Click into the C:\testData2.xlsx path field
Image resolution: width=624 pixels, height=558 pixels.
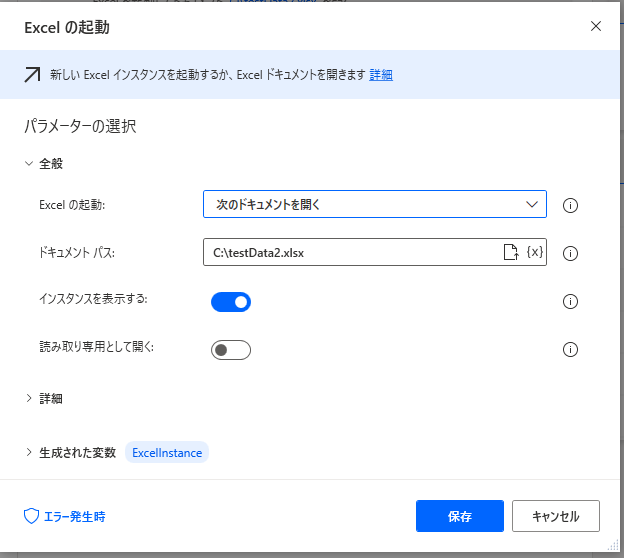350,253
